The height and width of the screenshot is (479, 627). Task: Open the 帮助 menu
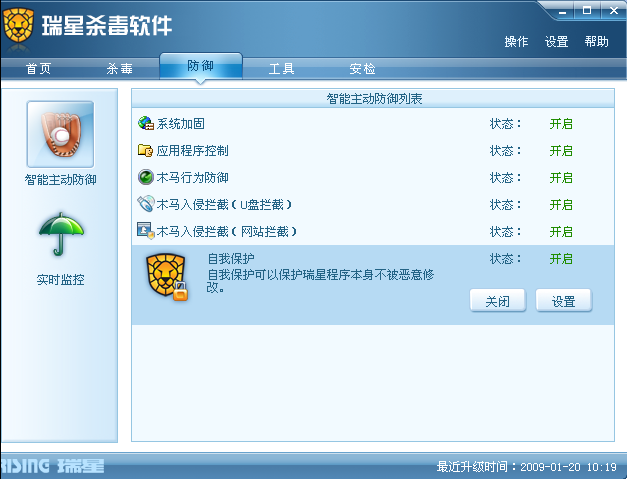pos(596,42)
